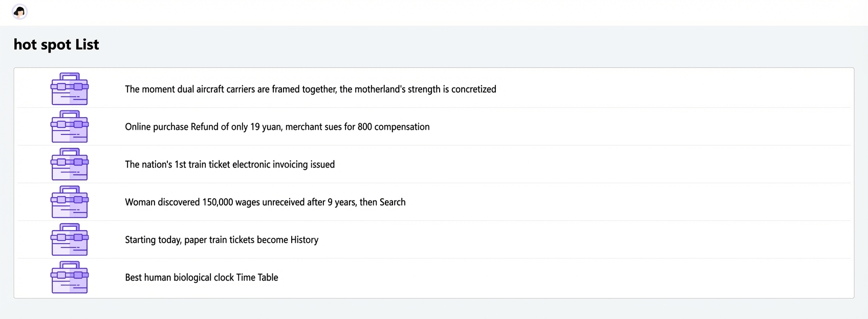Click the "hot spot List" page heading

pos(56,45)
